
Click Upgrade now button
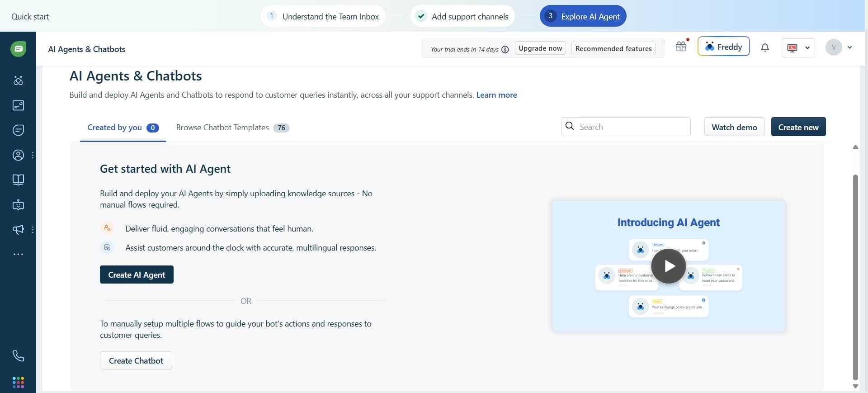tap(540, 48)
